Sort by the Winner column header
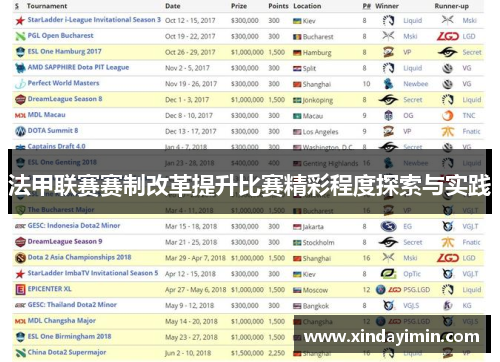The image size is (500, 362). [x=387, y=6]
